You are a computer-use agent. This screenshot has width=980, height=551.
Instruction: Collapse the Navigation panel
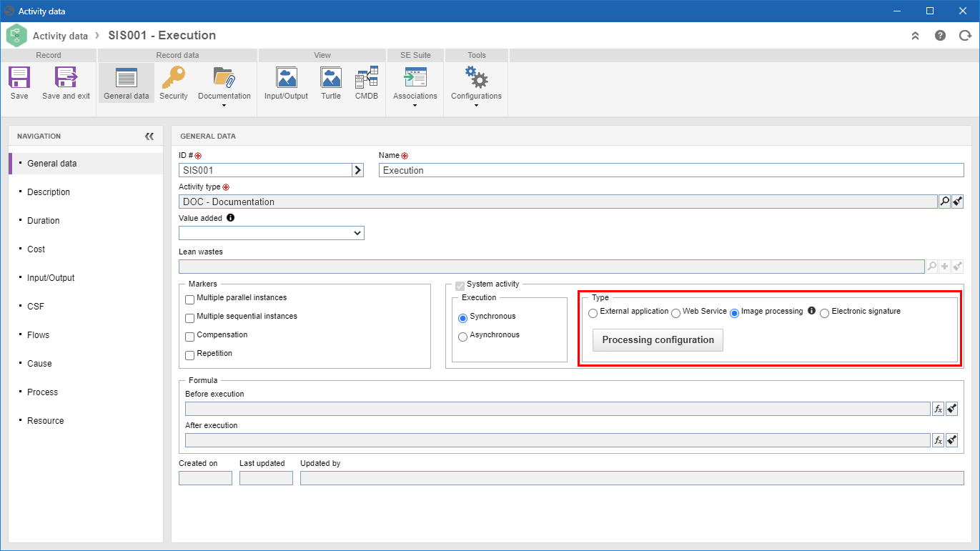click(149, 136)
